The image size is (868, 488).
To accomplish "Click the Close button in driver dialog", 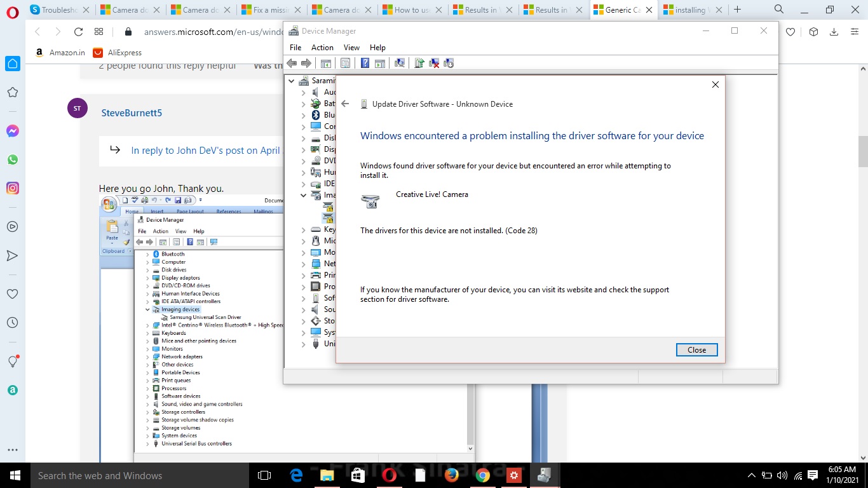I will point(697,349).
